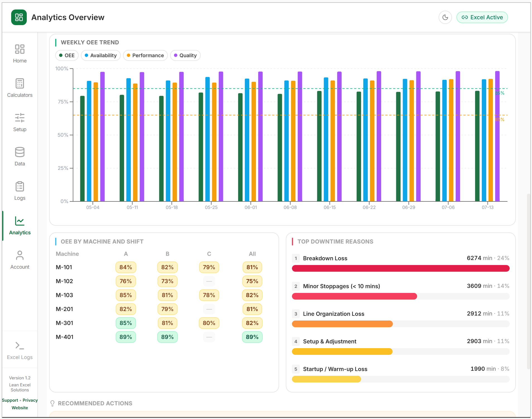Click the Breakdown Loss progress bar

401,268
